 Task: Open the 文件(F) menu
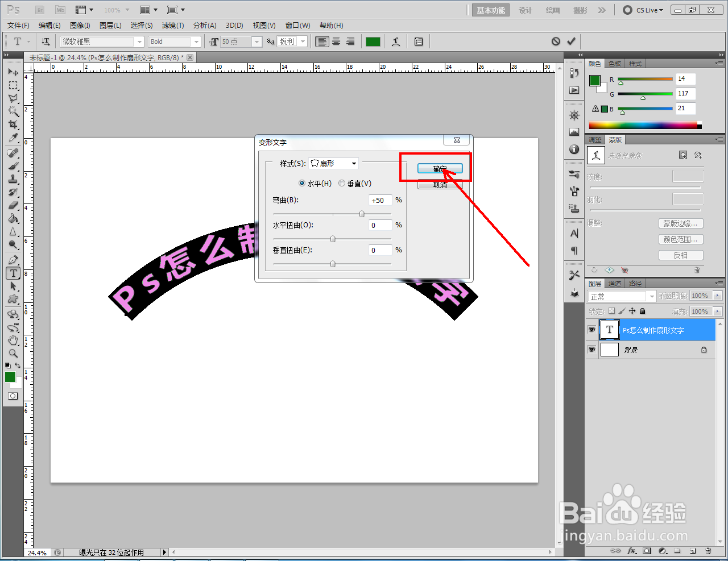pos(18,26)
